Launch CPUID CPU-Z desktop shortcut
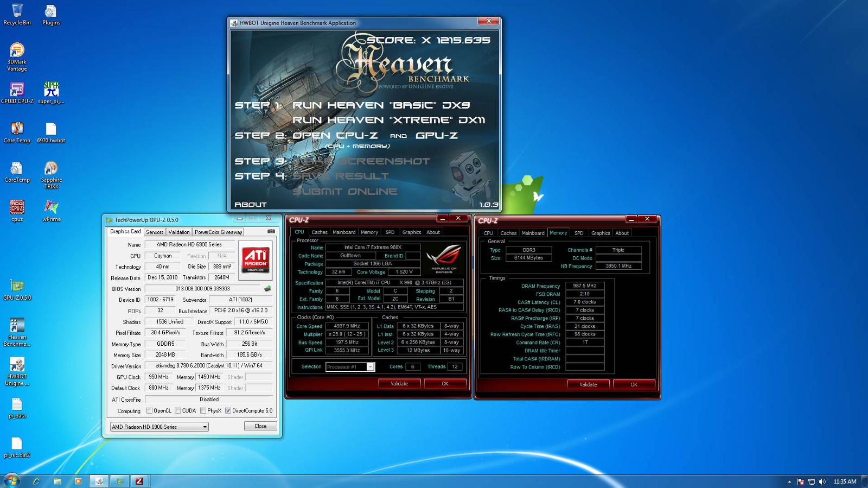 point(17,93)
